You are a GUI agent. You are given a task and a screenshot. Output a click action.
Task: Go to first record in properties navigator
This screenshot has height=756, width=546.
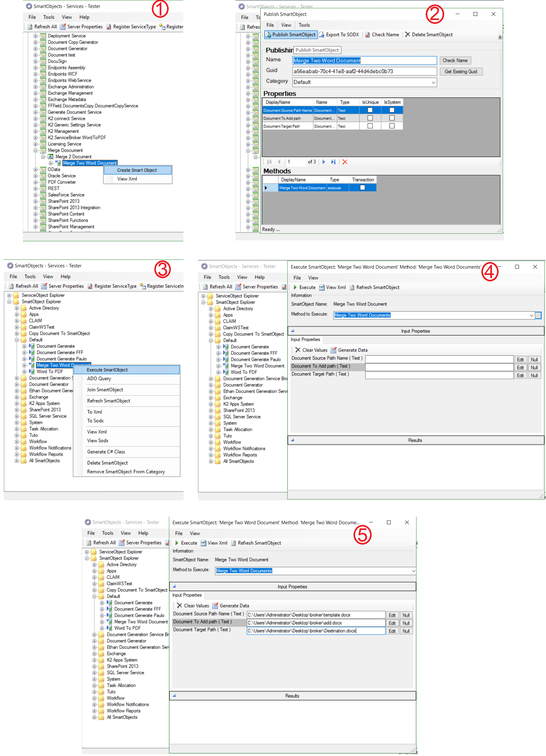tap(269, 162)
